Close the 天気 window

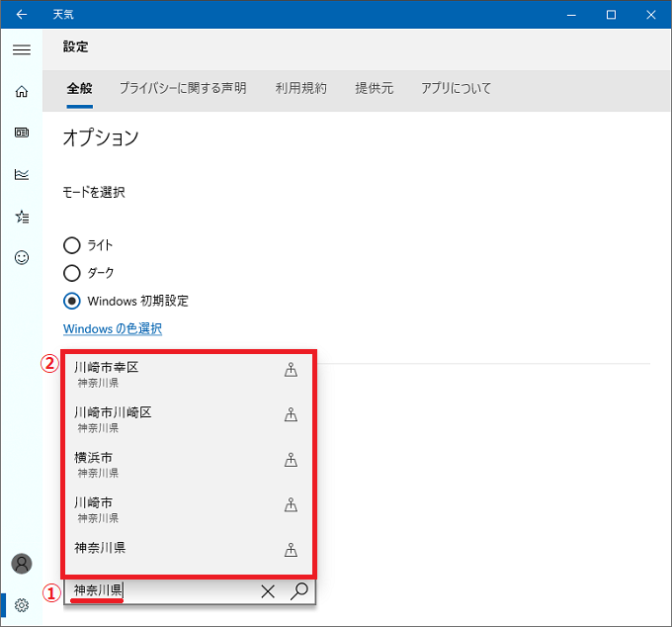coord(650,15)
